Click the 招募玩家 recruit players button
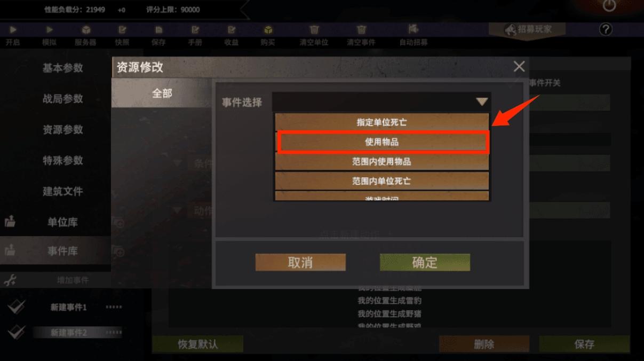644x361 pixels. 528,30
